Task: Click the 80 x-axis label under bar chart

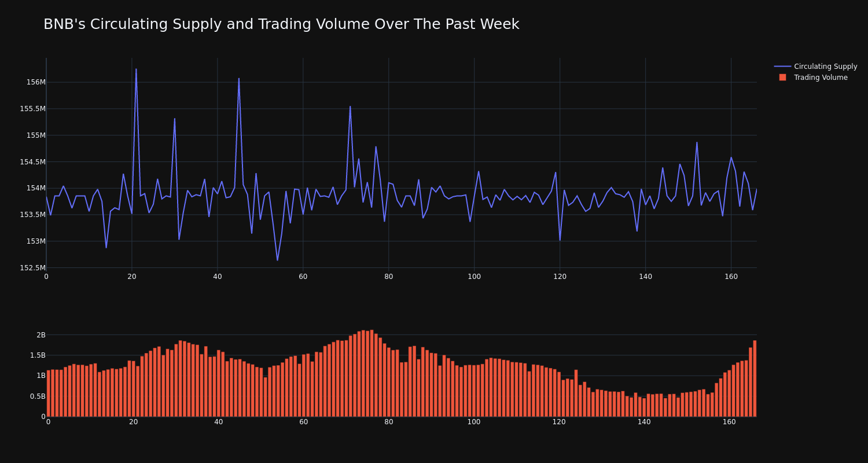Action: [x=389, y=422]
